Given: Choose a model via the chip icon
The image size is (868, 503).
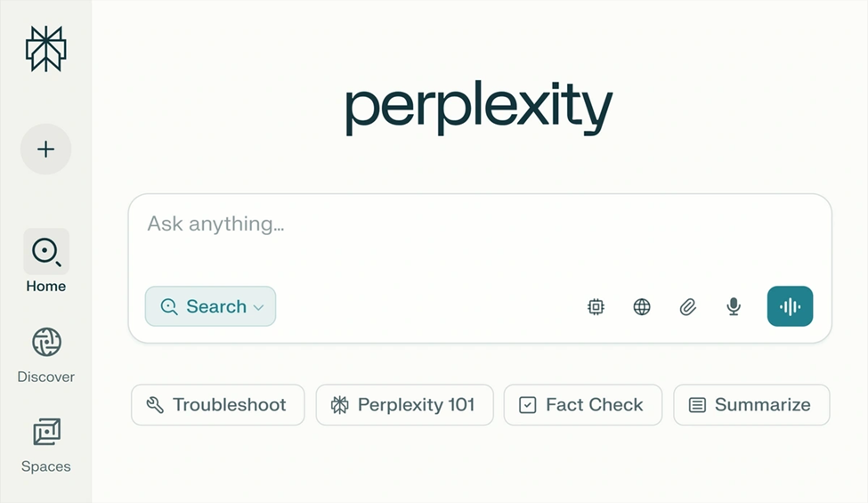Looking at the screenshot, I should [596, 307].
